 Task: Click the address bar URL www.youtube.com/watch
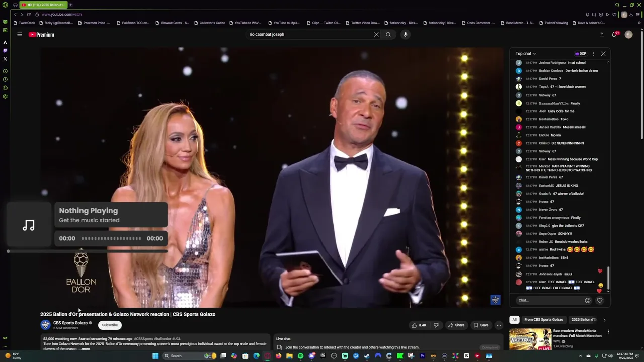(x=61, y=15)
